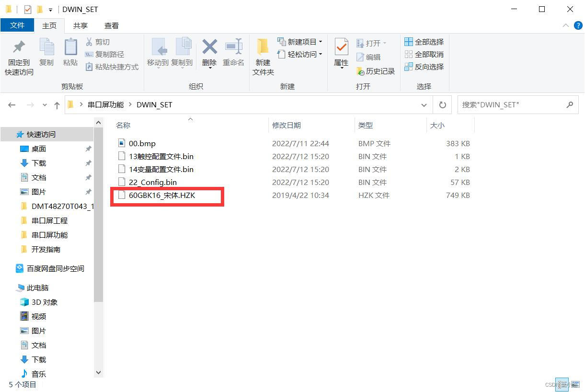Open address bar history dropdown
This screenshot has width=585, height=392.
pos(424,105)
